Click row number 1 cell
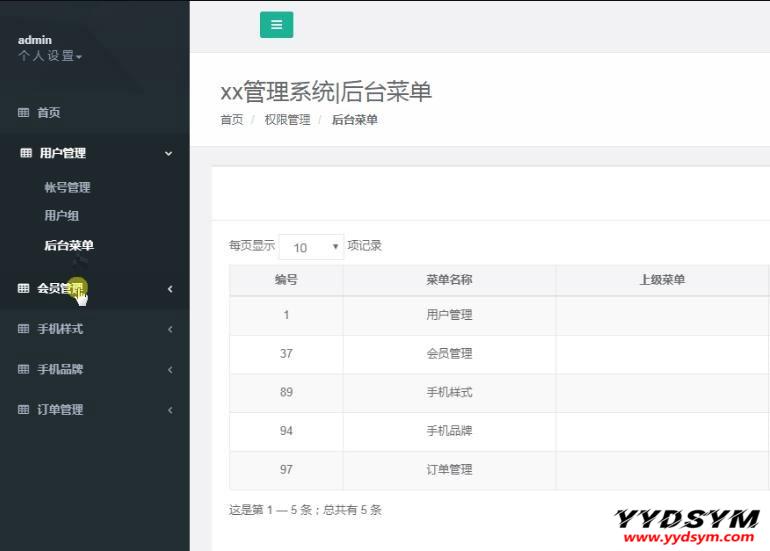This screenshot has width=770, height=551. coord(286,315)
